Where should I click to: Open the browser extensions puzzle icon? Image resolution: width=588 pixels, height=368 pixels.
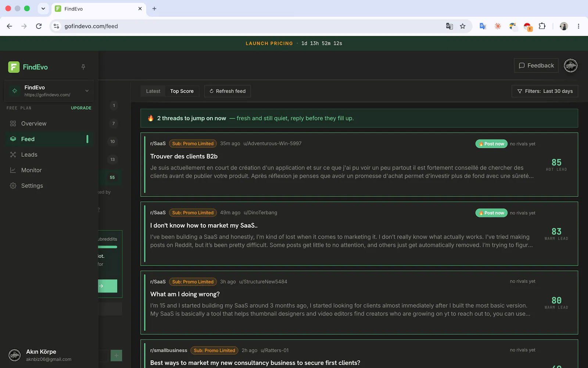pos(542,26)
